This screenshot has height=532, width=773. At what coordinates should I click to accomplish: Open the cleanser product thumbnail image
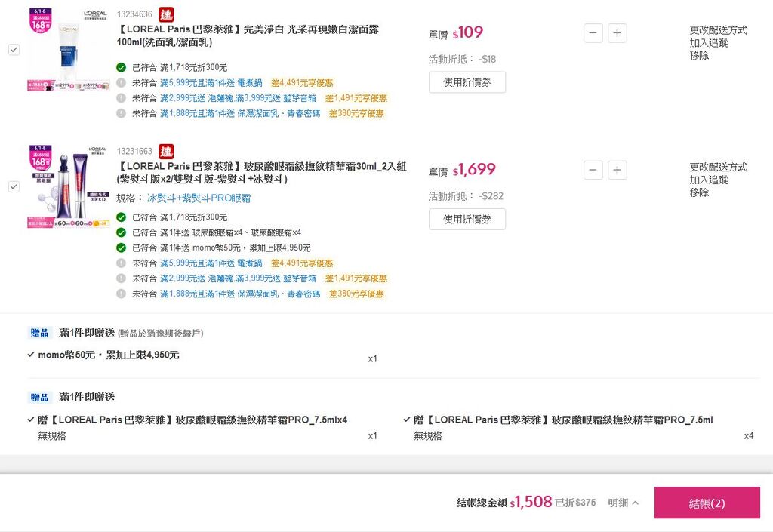click(69, 50)
